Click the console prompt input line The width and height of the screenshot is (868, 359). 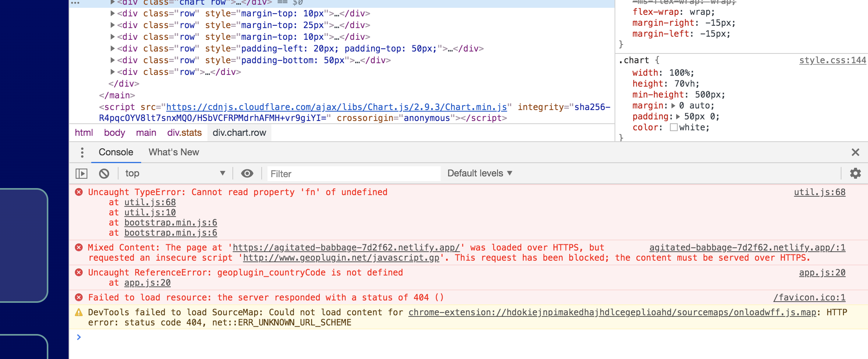click(x=468, y=337)
